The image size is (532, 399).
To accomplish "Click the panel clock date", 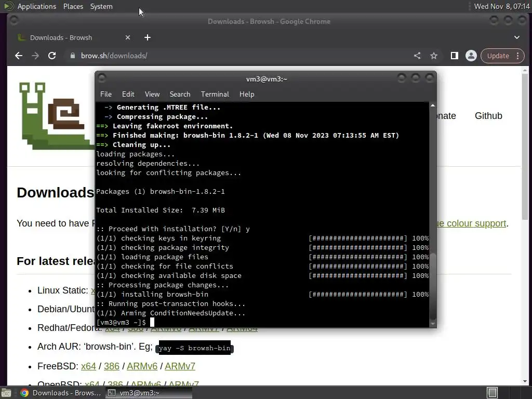I will pyautogui.click(x=502, y=6).
